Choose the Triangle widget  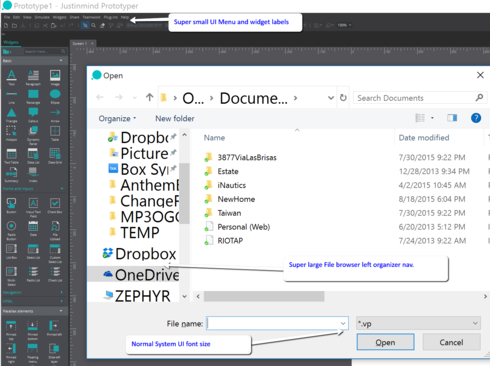coord(12,115)
